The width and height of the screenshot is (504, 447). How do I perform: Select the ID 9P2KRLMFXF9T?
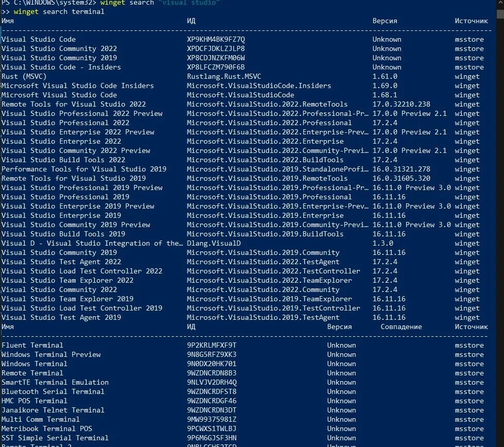pos(211,346)
